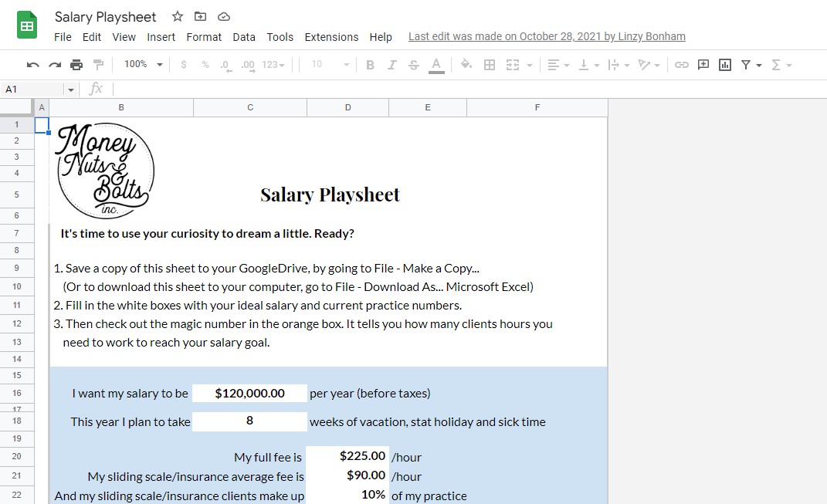Toggle bold formatting
This screenshot has width=827, height=504.
pos(370,64)
